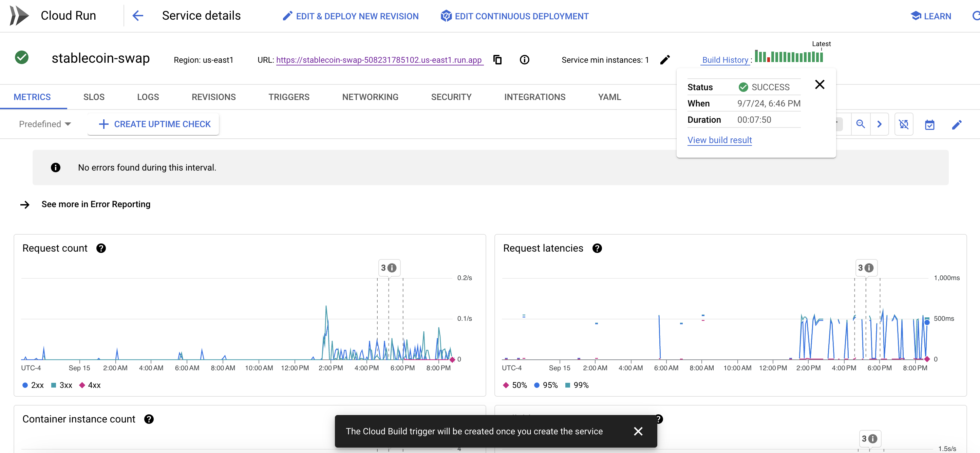Toggle 99% series in latencies legend
Screen dimensions: 980x453
tap(577, 385)
